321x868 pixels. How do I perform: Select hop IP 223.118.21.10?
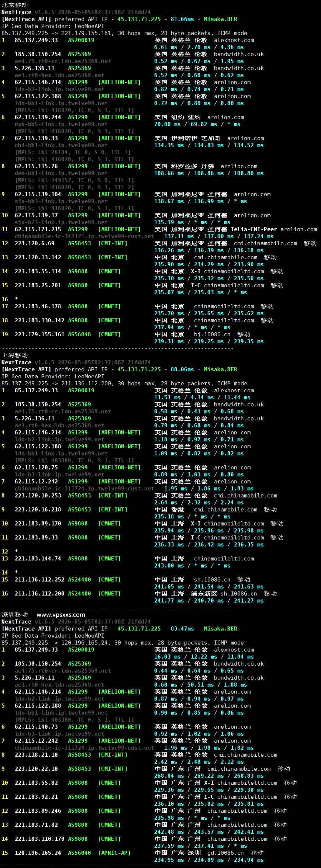pyautogui.click(x=36, y=755)
